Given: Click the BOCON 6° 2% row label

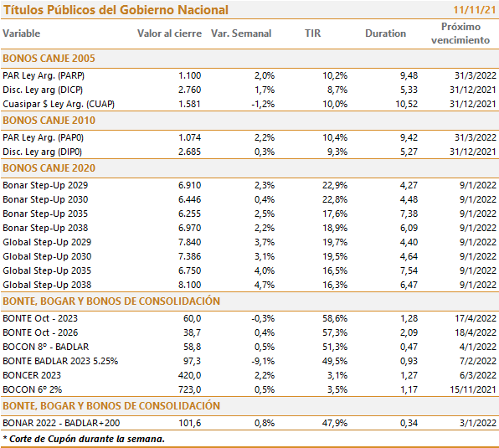Looking at the screenshot, I should (33, 389).
